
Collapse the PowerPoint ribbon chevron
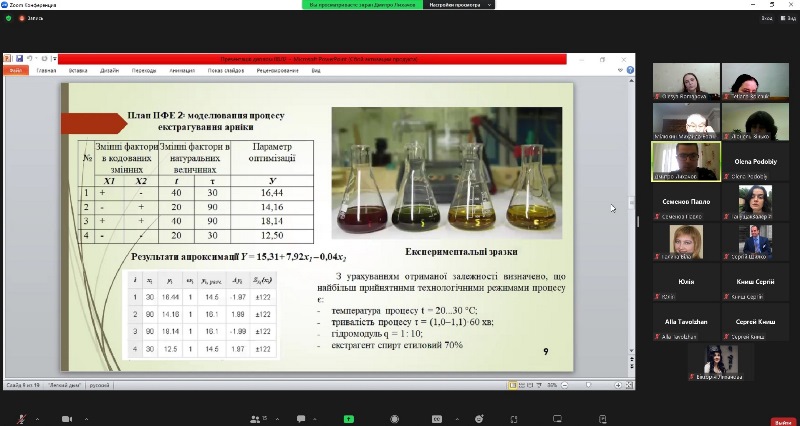click(621, 70)
